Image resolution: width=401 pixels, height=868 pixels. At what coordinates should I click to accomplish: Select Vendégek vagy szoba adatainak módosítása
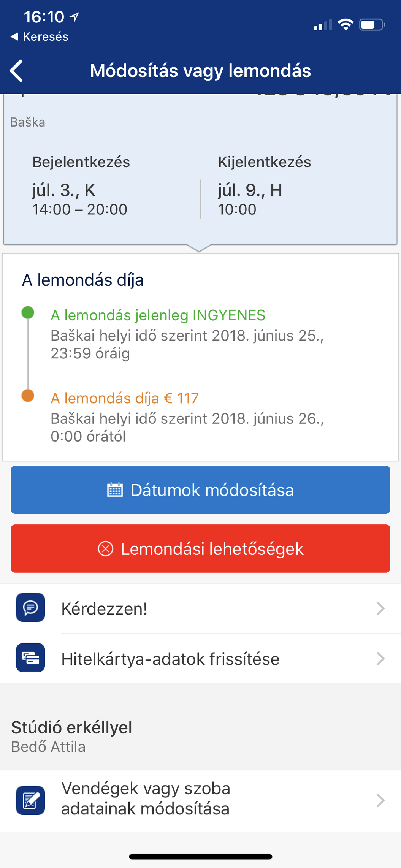coord(146,798)
